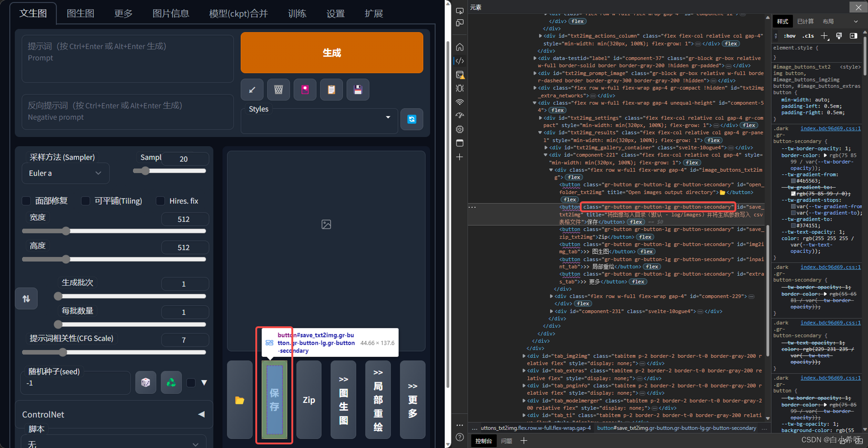The height and width of the screenshot is (448, 868).
Task: Open the DevTools Network wifi icon
Action: tap(460, 102)
